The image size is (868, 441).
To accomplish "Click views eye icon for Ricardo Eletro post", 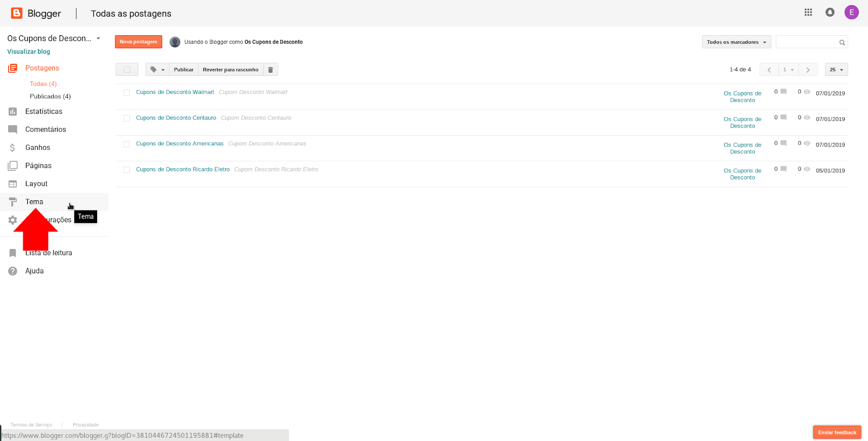I will (807, 169).
